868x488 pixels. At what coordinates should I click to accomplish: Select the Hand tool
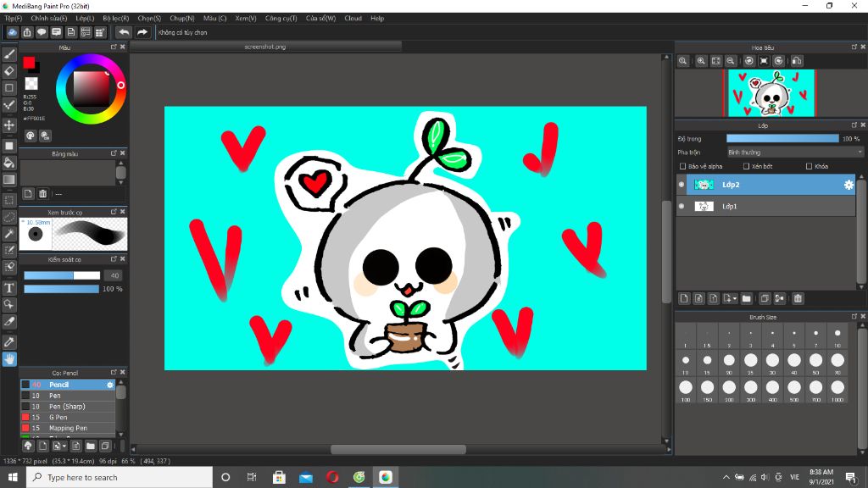9,359
